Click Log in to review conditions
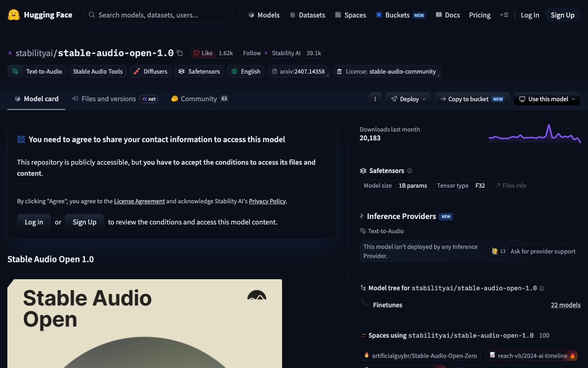This screenshot has width=588, height=368. point(34,222)
